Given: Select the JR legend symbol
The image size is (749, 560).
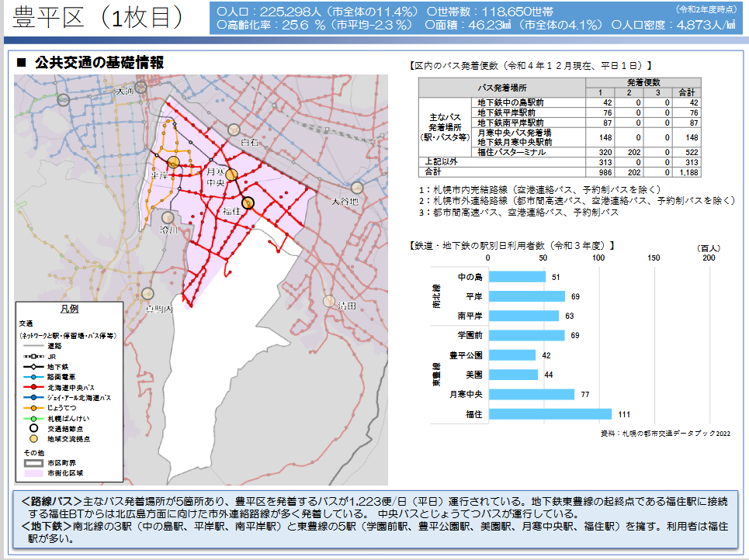Looking at the screenshot, I should coord(33,356).
